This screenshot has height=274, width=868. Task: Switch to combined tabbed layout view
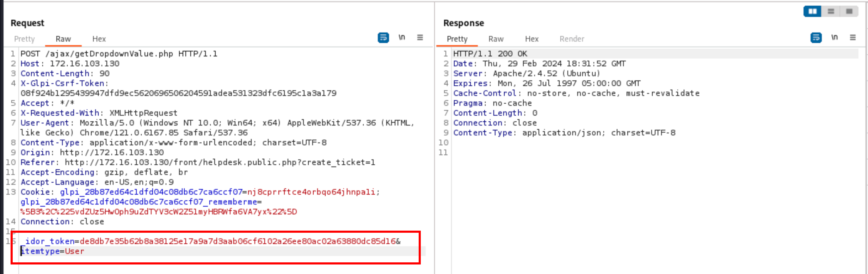coord(849,11)
